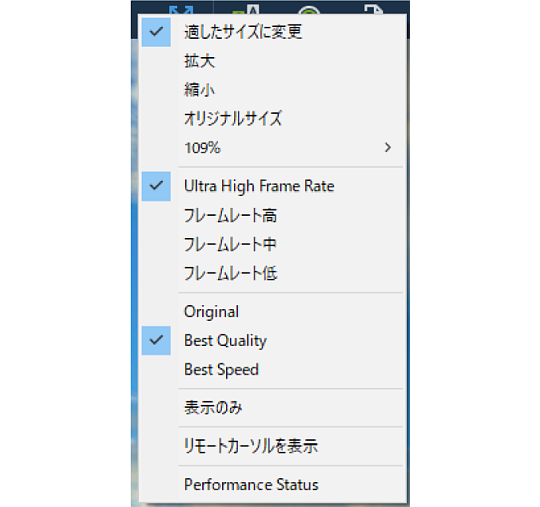The height and width of the screenshot is (507, 540).
Task: Select オリジナルサイズ menu entry
Action: coord(272,118)
